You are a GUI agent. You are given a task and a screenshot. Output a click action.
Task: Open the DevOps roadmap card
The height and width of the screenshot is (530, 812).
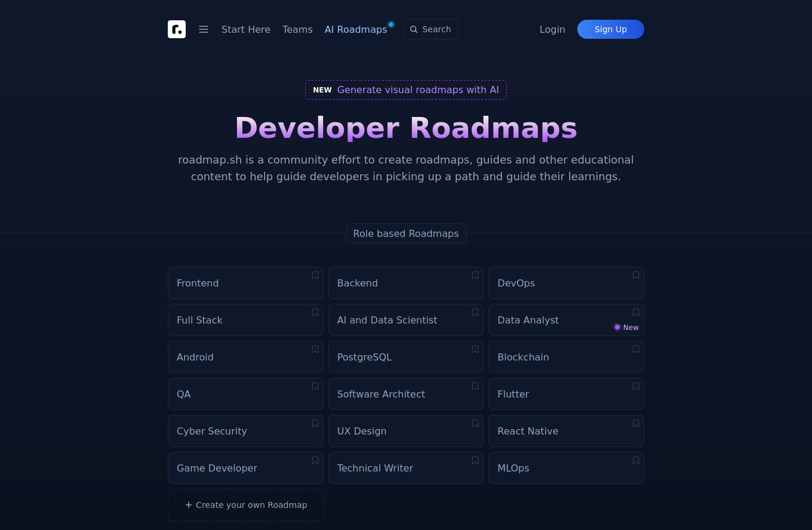pos(566,283)
